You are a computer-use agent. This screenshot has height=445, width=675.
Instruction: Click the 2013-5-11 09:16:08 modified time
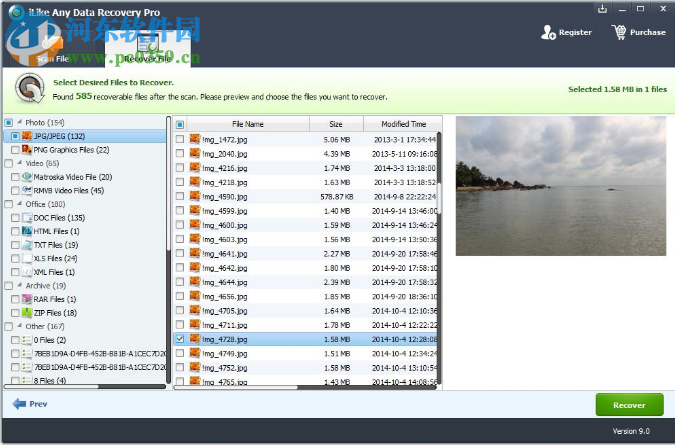click(x=405, y=154)
